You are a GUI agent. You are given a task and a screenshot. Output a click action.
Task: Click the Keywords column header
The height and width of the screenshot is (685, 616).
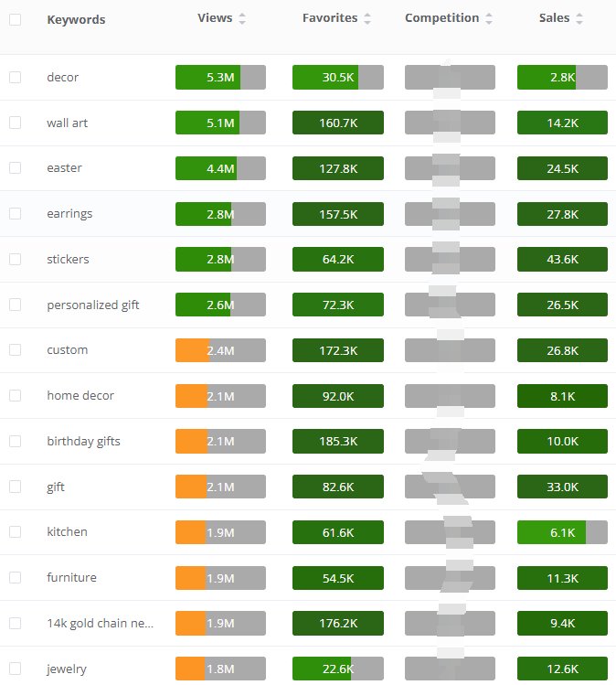coord(76,19)
